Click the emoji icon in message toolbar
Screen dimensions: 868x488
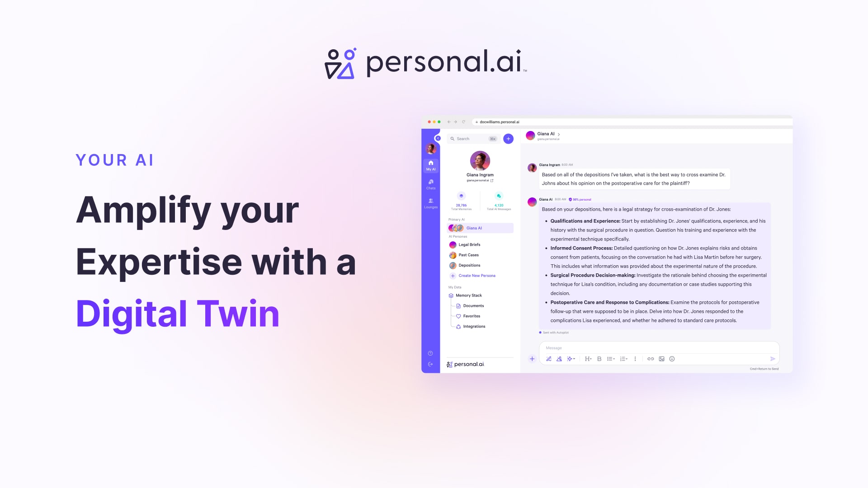click(x=671, y=359)
